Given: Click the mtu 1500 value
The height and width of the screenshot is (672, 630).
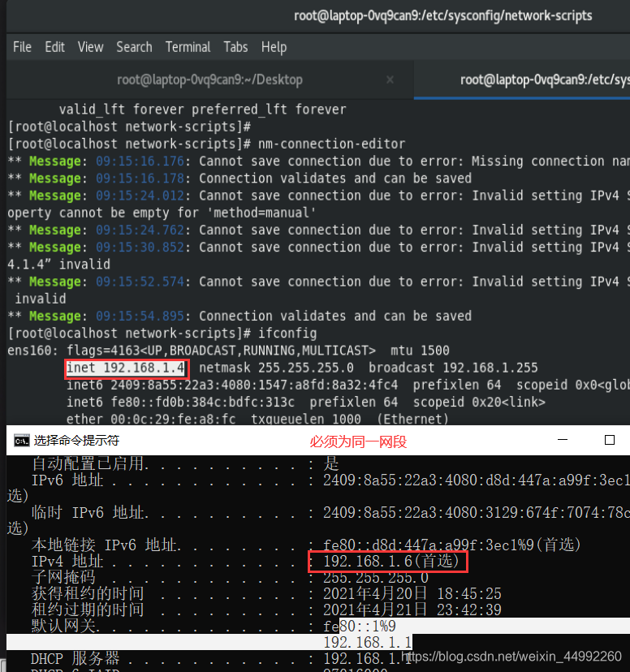Looking at the screenshot, I should (x=420, y=351).
